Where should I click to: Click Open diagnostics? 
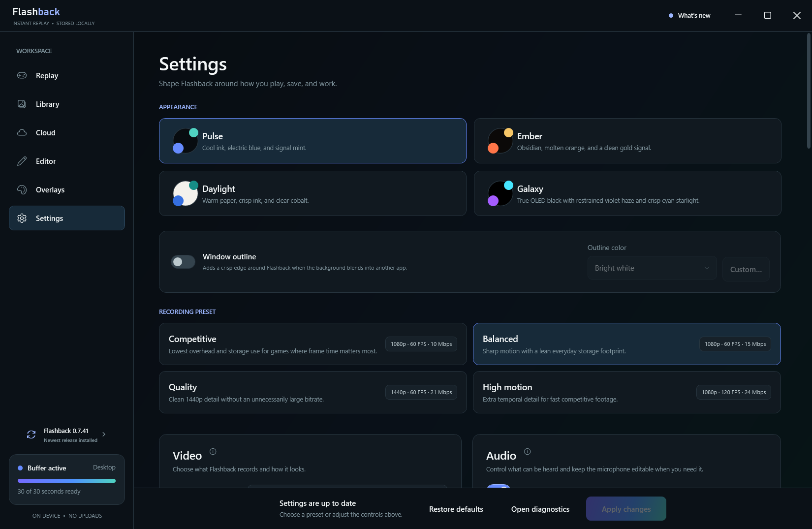tap(540, 509)
